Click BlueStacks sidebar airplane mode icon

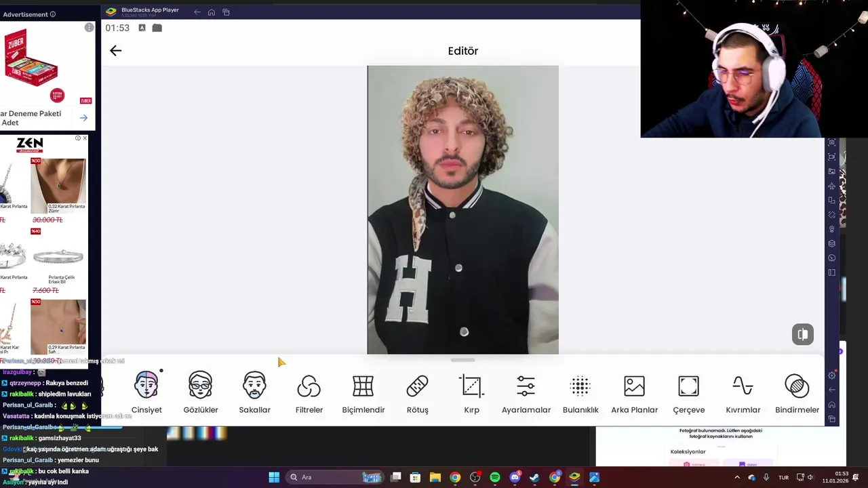[x=832, y=186]
